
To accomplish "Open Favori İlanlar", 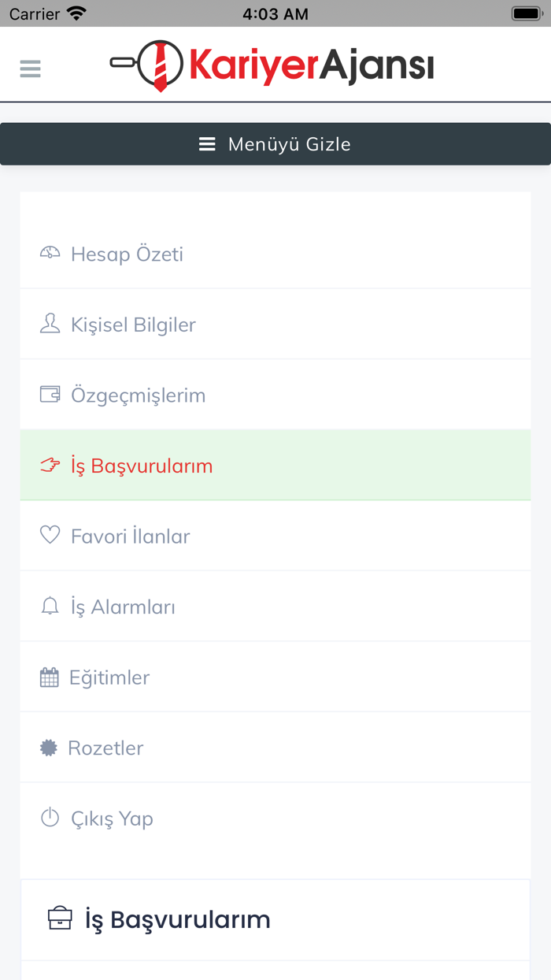I will click(x=130, y=535).
